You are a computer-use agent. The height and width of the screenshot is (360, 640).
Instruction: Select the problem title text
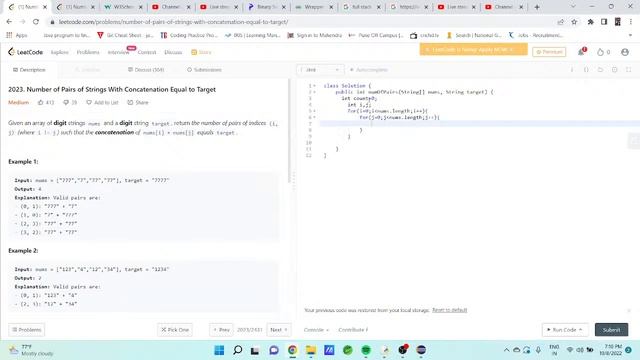pyautogui.click(x=112, y=89)
